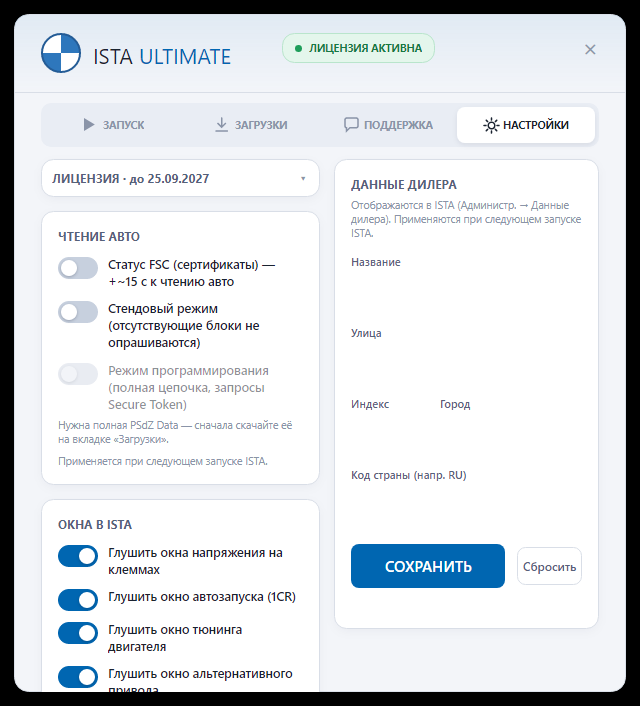Activate the Код страны (напр. RU) field
The height and width of the screenshot is (706, 640).
pyautogui.click(x=466, y=504)
